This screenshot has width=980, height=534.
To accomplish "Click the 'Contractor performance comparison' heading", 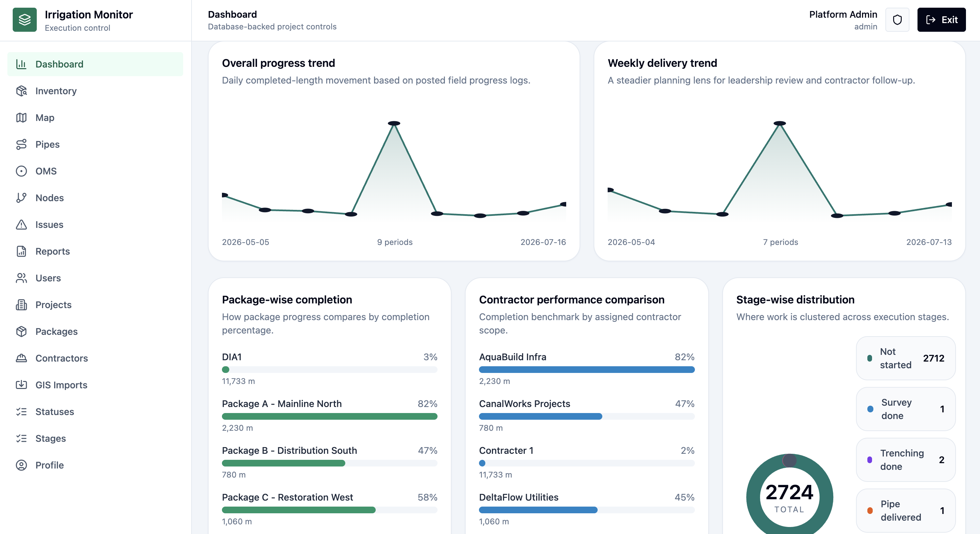I will (572, 300).
